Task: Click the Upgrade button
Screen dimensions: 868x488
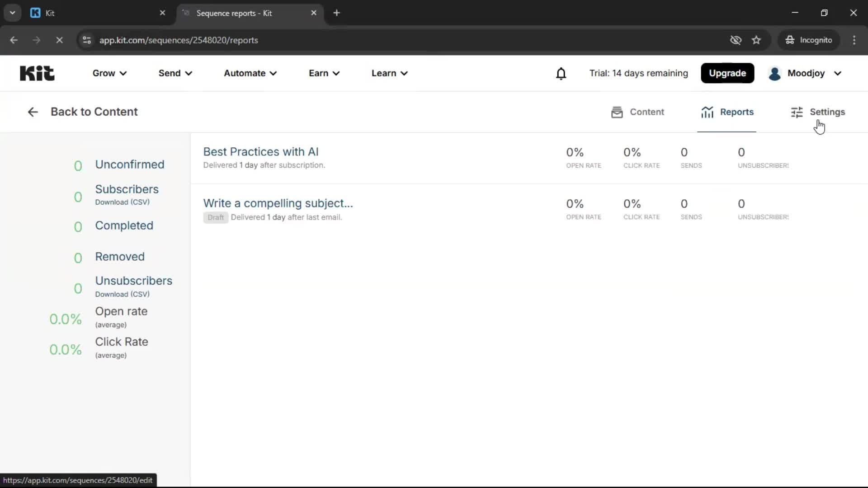Action: point(728,73)
